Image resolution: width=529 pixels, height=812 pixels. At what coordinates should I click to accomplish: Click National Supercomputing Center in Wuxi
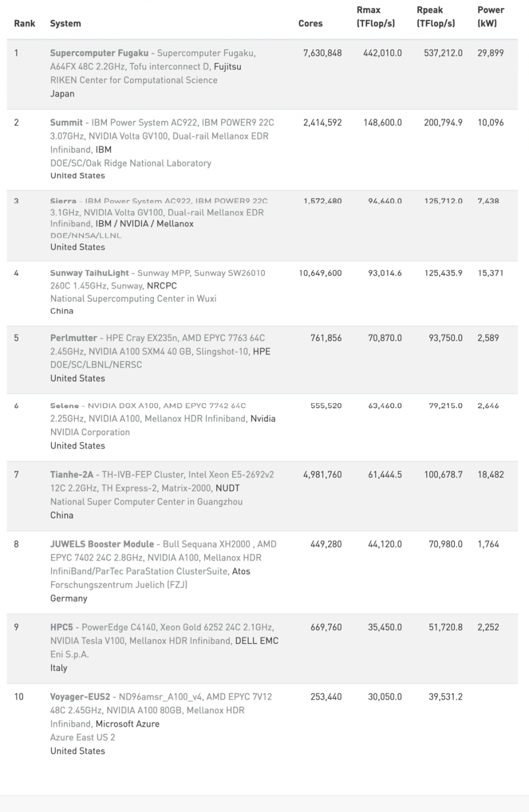[x=133, y=298]
